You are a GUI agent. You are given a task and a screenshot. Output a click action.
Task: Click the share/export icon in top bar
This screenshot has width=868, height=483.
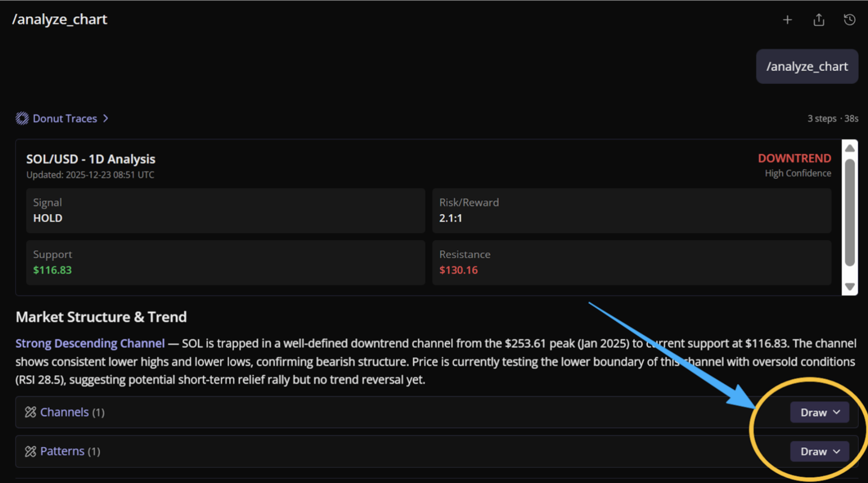pyautogui.click(x=819, y=20)
